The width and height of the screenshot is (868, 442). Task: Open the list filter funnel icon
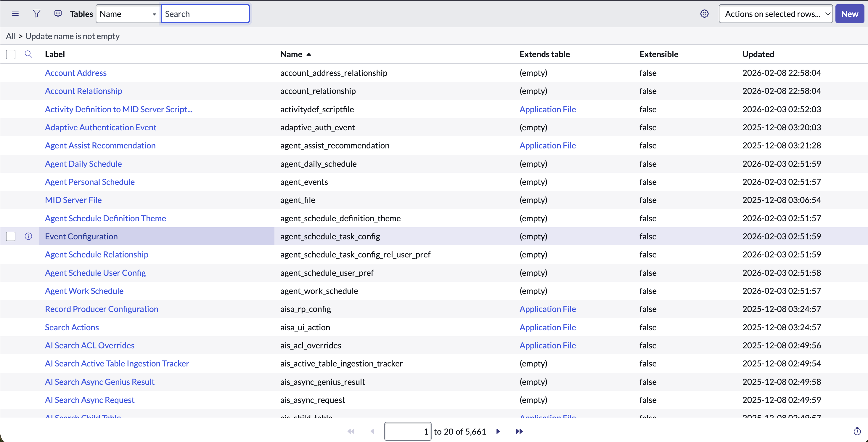point(37,14)
